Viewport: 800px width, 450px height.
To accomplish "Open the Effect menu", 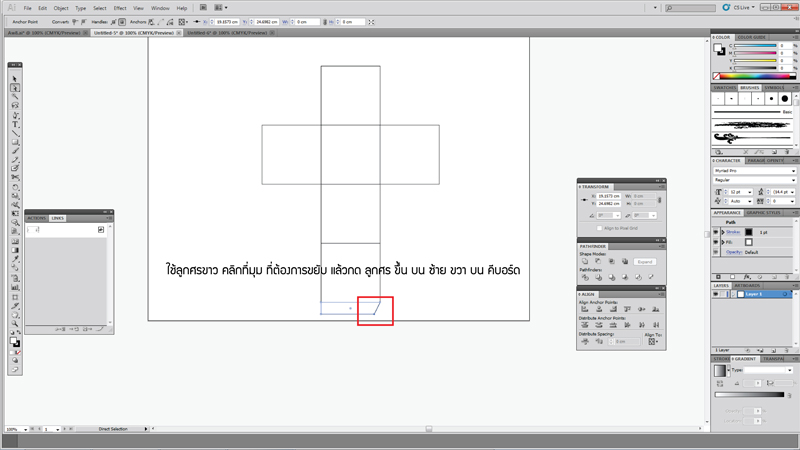I will [120, 8].
